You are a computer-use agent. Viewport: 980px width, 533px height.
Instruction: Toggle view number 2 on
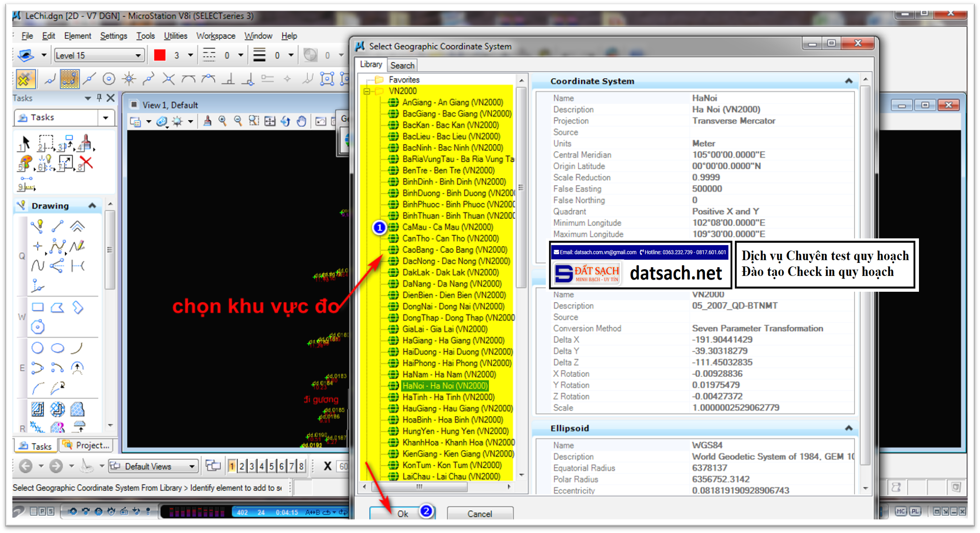(x=242, y=466)
